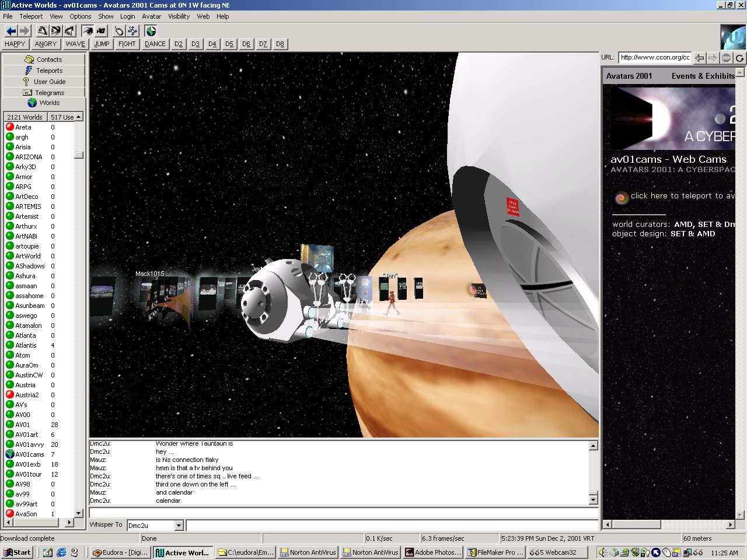The height and width of the screenshot is (560, 747).
Task: Toggle mouse mode icon in toolbar
Action: pyautogui.click(x=119, y=31)
